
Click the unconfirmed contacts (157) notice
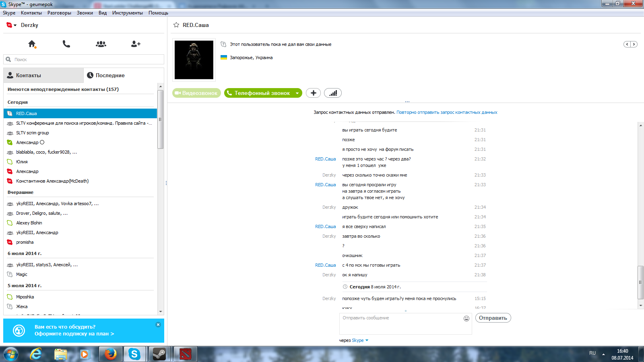click(63, 89)
